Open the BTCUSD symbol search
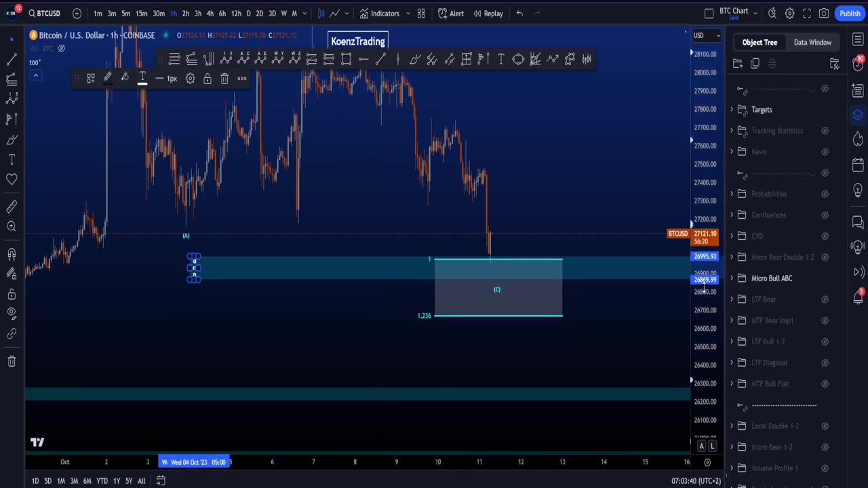Image resolution: width=868 pixels, height=488 pixels. tap(45, 14)
